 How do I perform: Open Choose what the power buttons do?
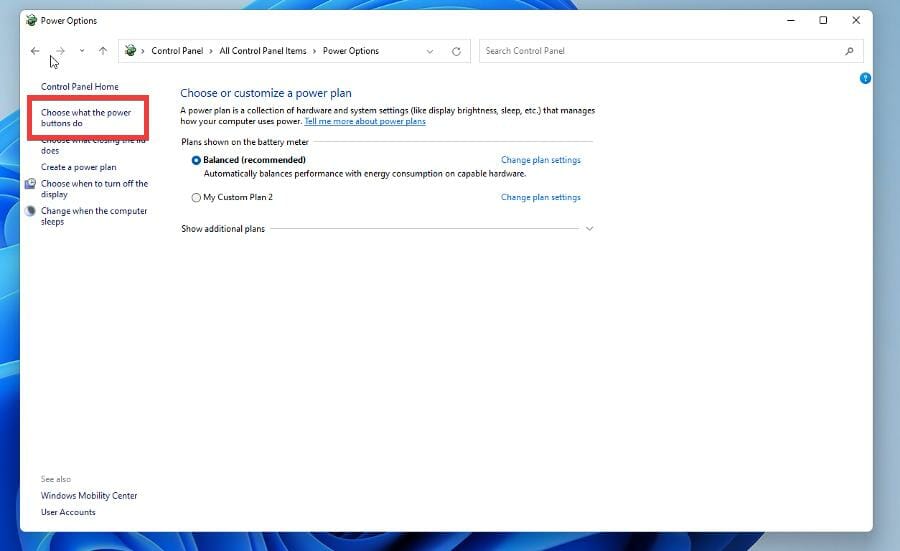[86, 118]
